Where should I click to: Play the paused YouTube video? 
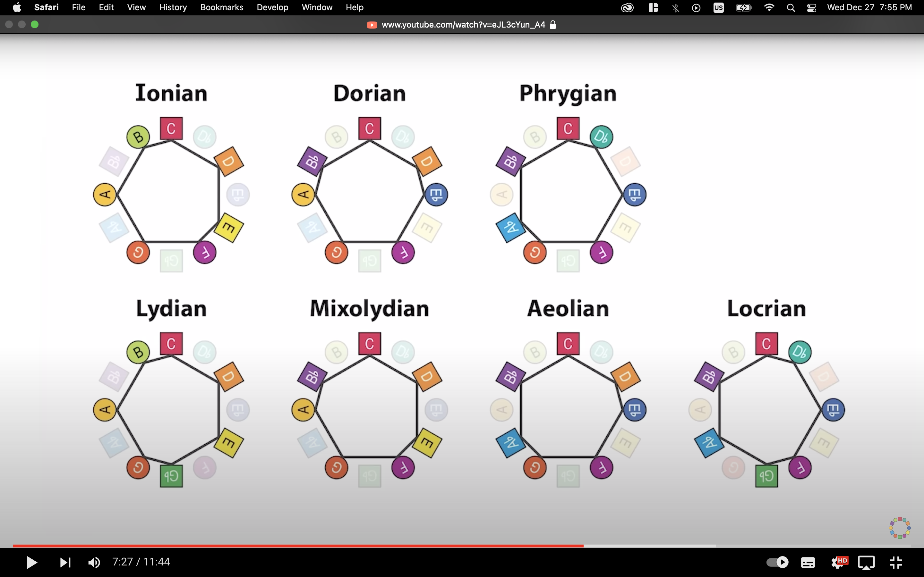(x=32, y=562)
